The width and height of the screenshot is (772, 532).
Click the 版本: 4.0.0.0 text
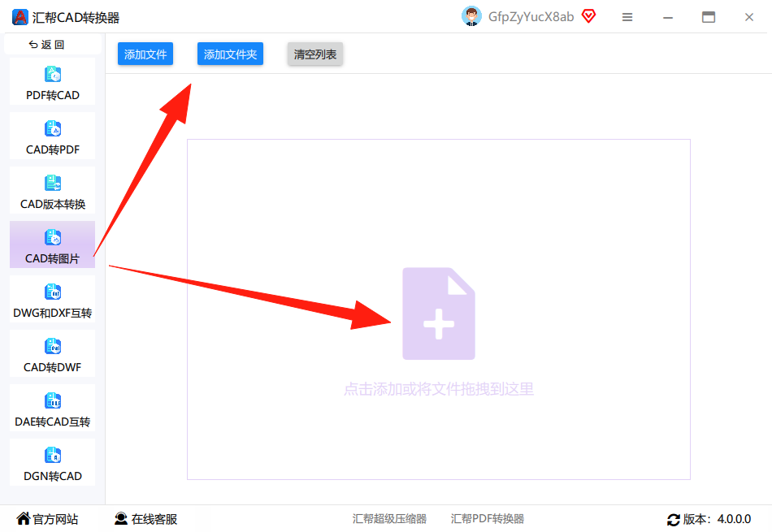pos(717,519)
